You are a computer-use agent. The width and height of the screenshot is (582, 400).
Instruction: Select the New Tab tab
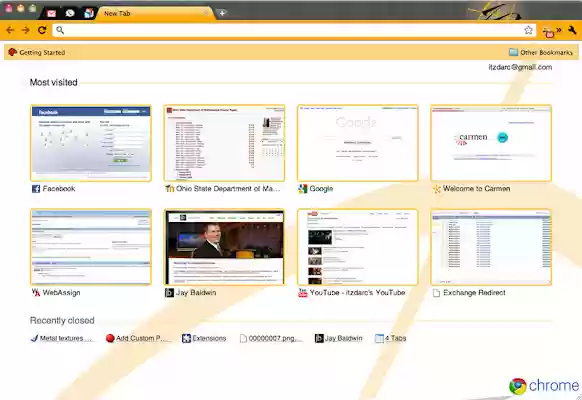[x=155, y=13]
